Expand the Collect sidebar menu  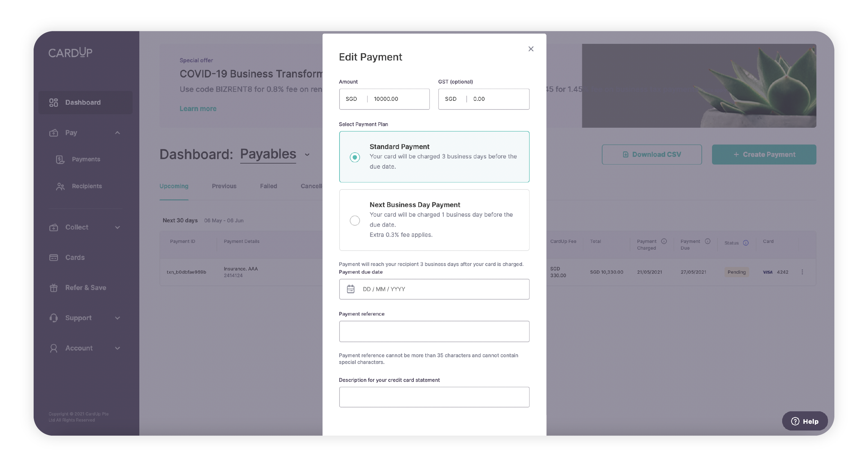117,227
